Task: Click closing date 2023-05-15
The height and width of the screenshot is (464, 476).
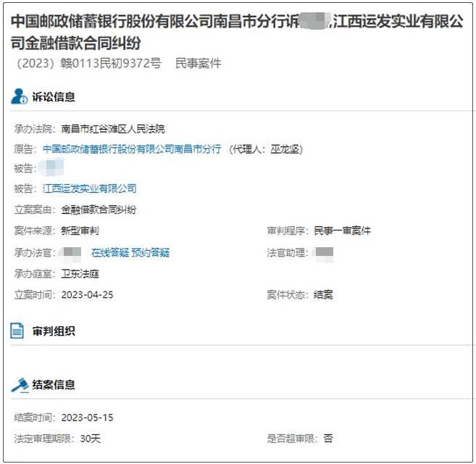Action: tap(87, 418)
